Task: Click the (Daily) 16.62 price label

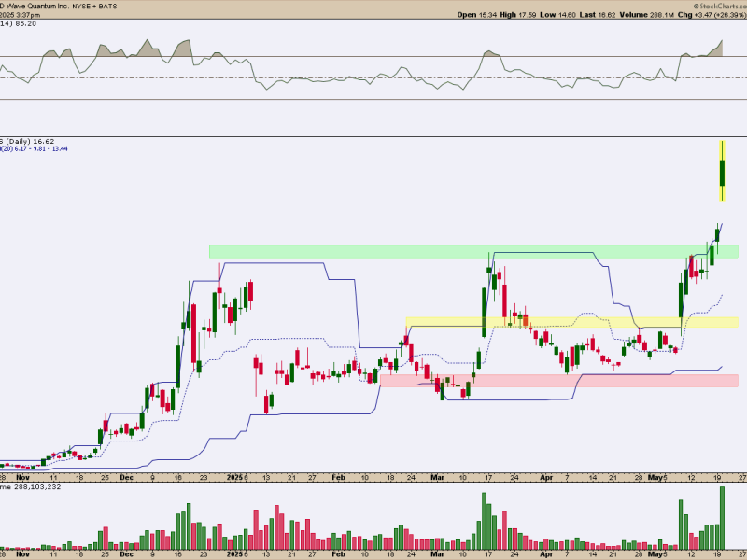Action: click(x=30, y=142)
